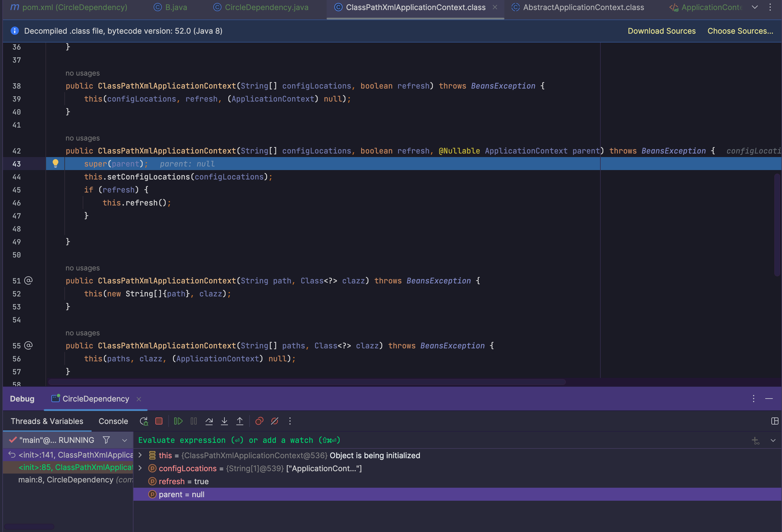The width and height of the screenshot is (782, 532).
Task: Expand the configLocations variable node
Action: (140, 468)
